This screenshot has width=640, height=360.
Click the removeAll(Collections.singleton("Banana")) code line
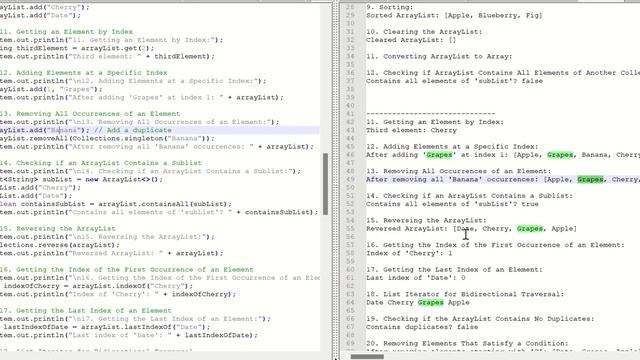pyautogui.click(x=107, y=138)
